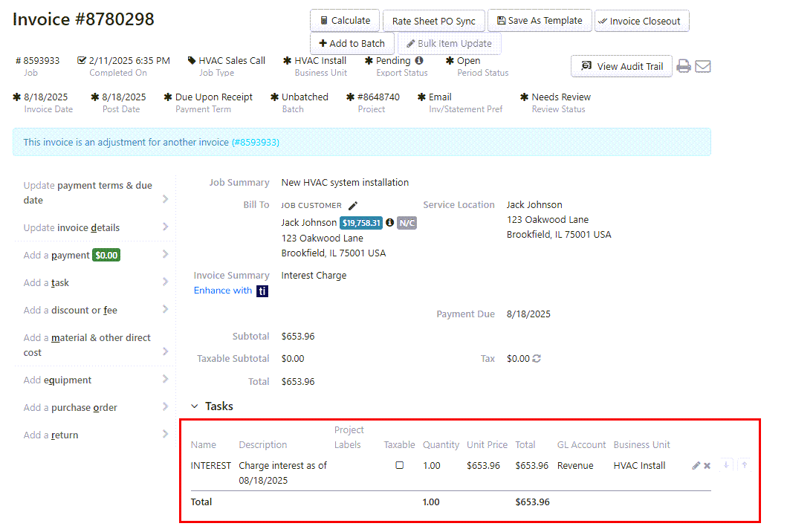787x532 pixels.
Task: Click the N/C badge by Jack Johnson
Action: click(x=407, y=223)
